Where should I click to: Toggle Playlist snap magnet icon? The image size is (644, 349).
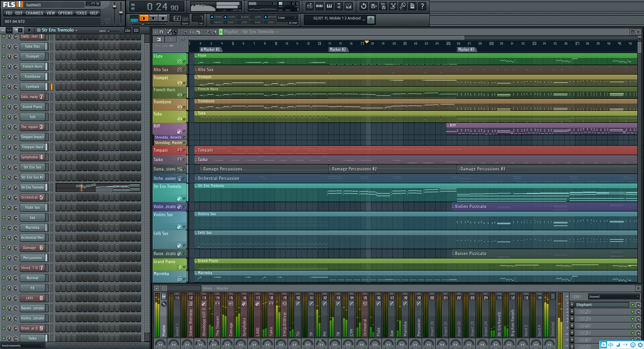pos(161,32)
